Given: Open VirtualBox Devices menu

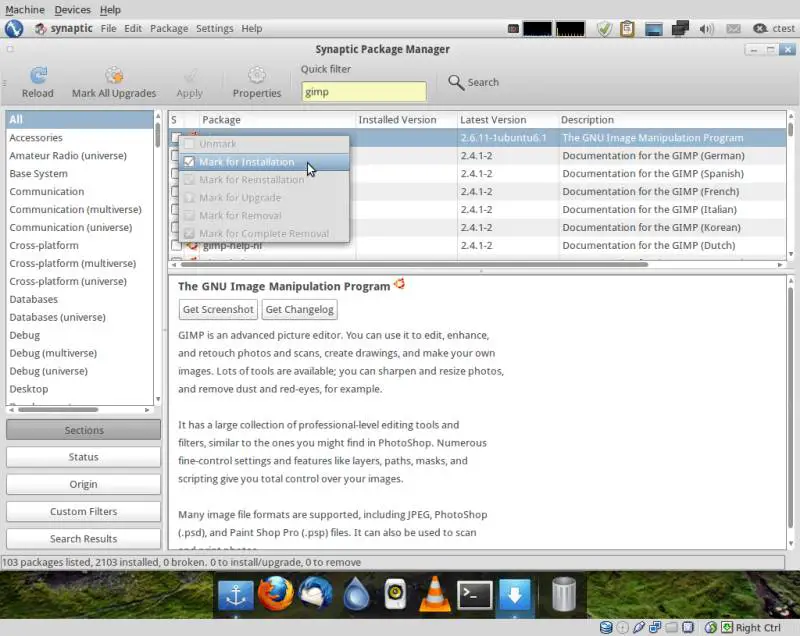Looking at the screenshot, I should tap(72, 10).
